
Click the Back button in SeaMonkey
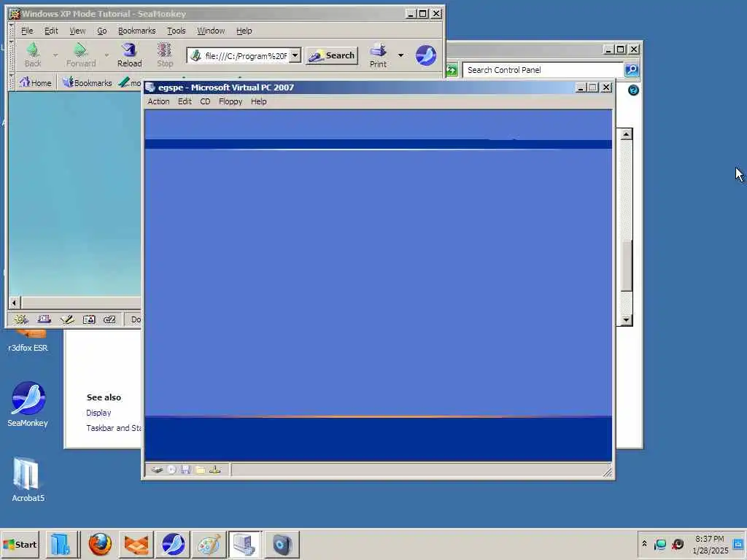coord(33,55)
